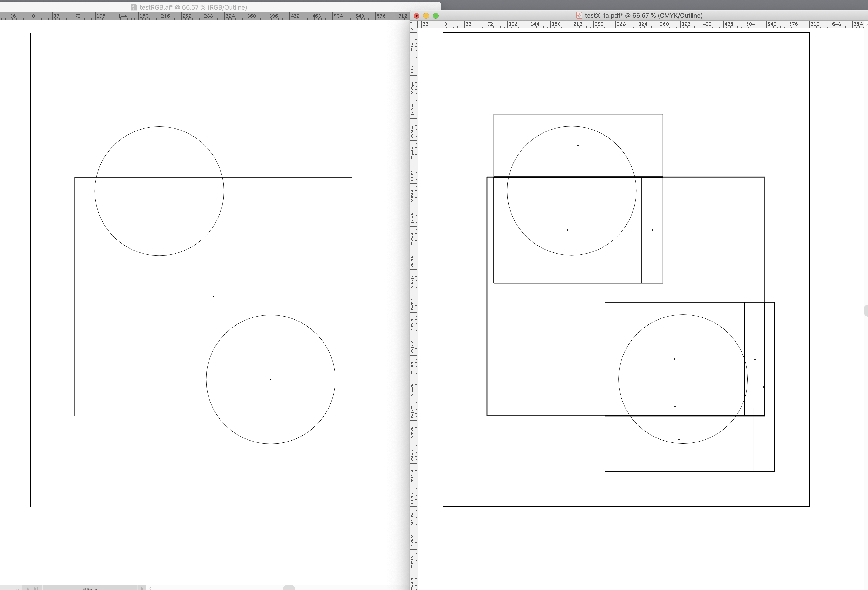Click the AI document icon beside testRGB.ai title
This screenshot has width=868, height=590.
pyautogui.click(x=134, y=7)
